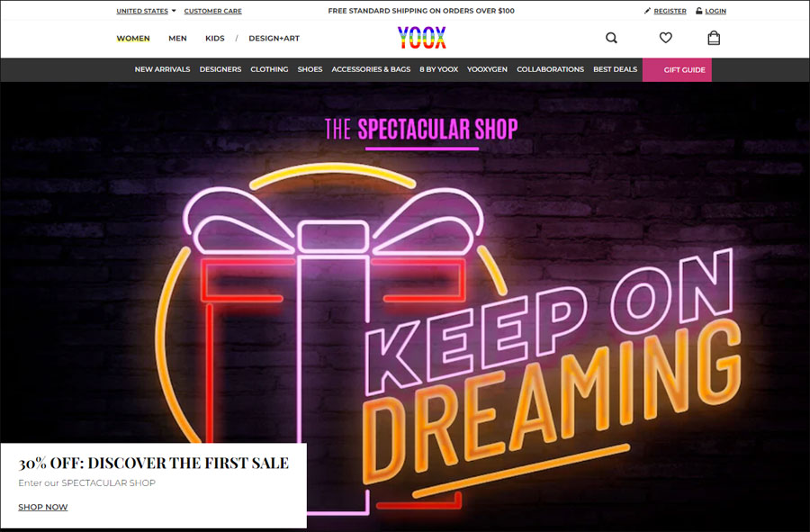Go to YOOX logo homepage

[x=421, y=38]
